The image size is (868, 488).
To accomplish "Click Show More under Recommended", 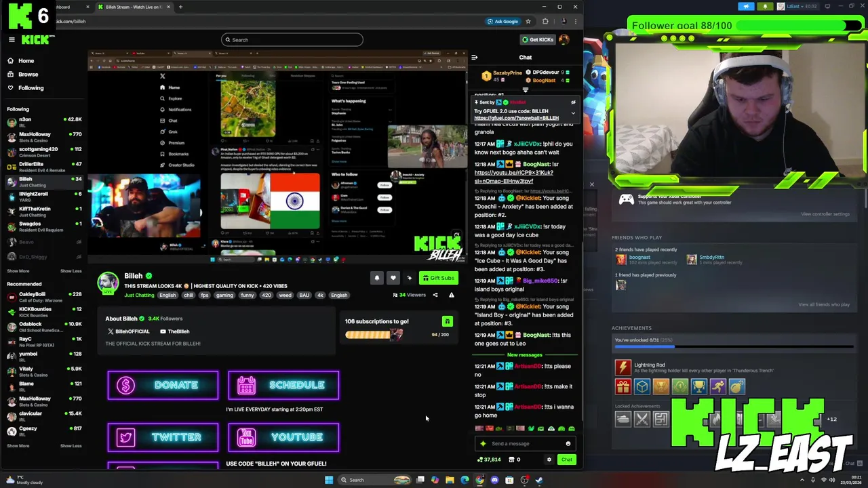I will 18,446.
